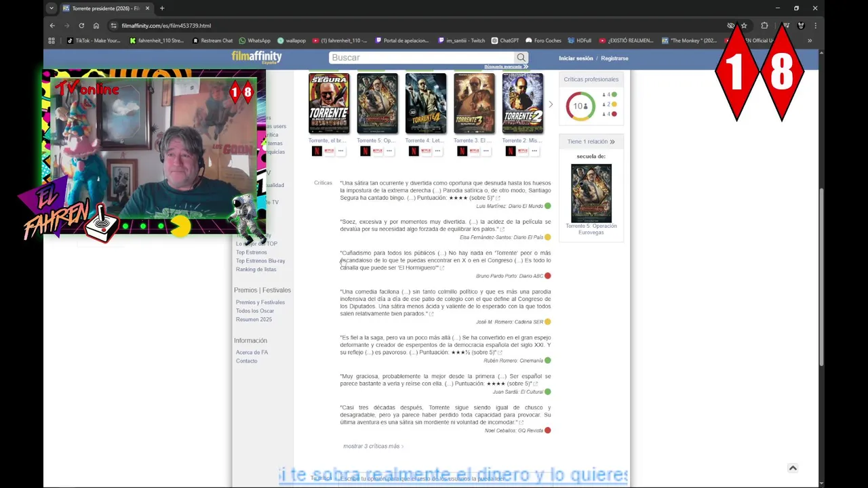
Task: Click Iniciar sesión
Action: [576, 58]
